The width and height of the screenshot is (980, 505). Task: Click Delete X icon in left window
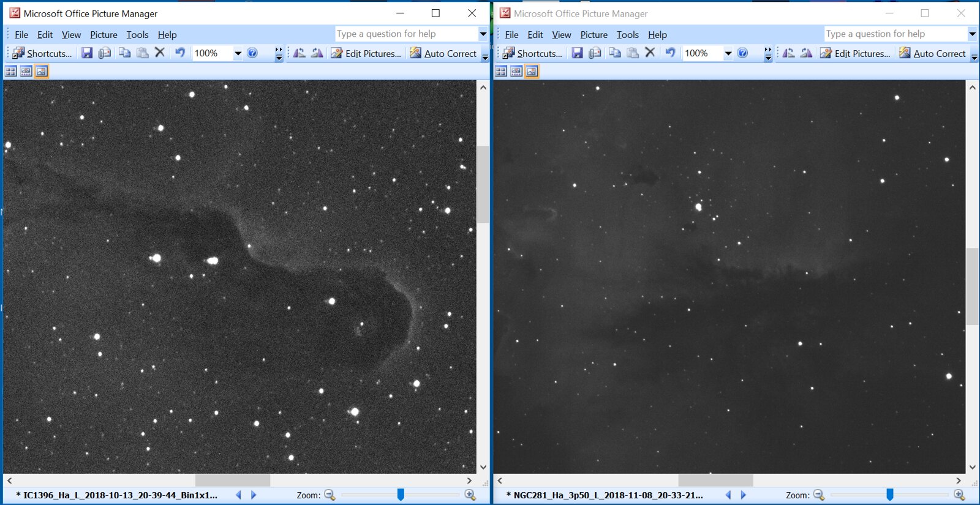[160, 53]
